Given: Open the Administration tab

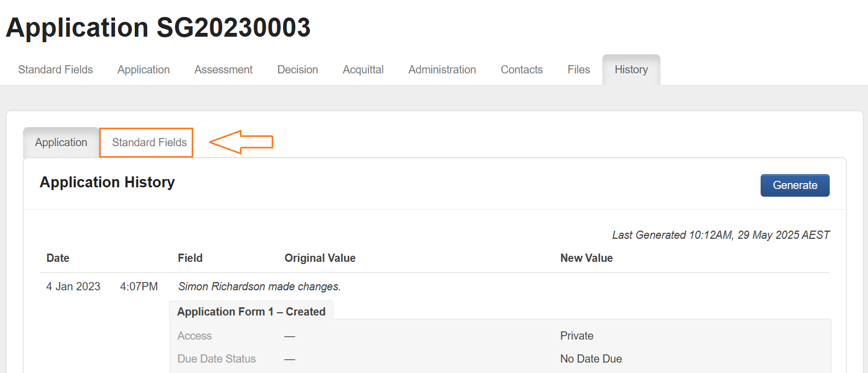Looking at the screenshot, I should (x=442, y=70).
